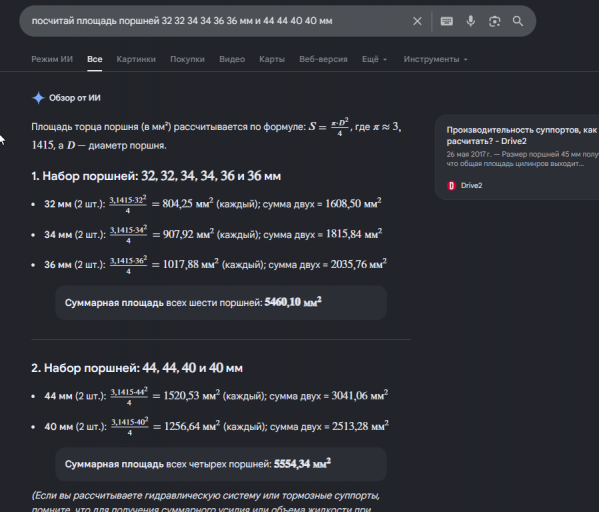The width and height of the screenshot is (599, 512).
Task: Click heading 1. Набор поршней 32–36 мм
Action: pos(156,176)
